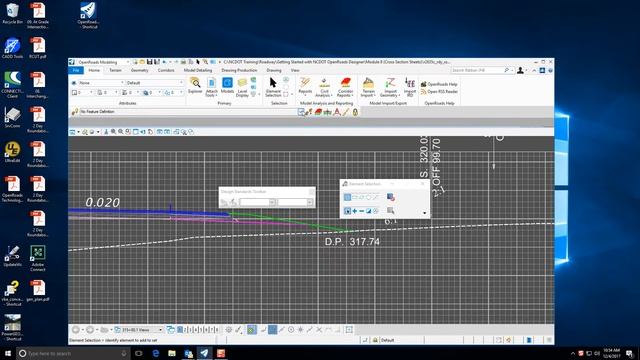The height and width of the screenshot is (360, 640).
Task: Open the File tab
Action: pos(76,71)
